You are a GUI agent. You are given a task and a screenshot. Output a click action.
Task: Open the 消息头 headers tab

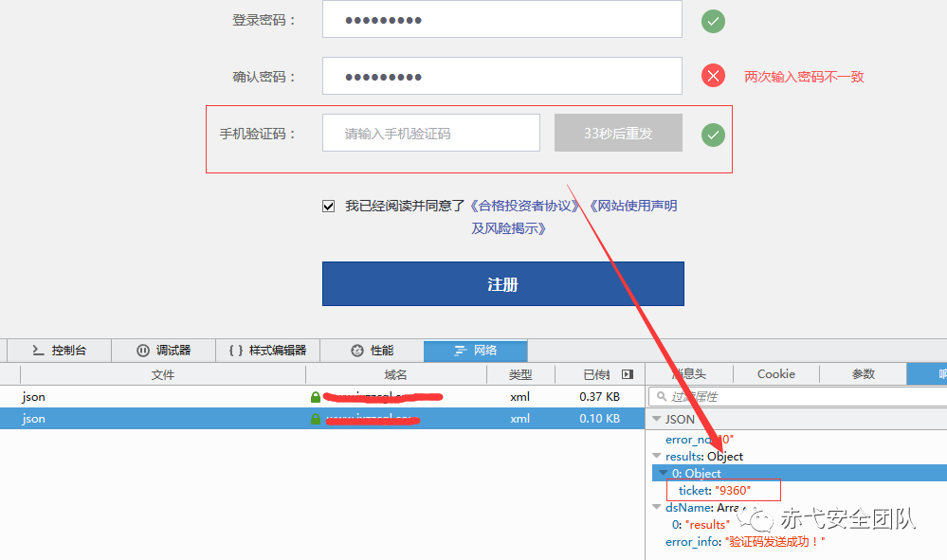[690, 374]
